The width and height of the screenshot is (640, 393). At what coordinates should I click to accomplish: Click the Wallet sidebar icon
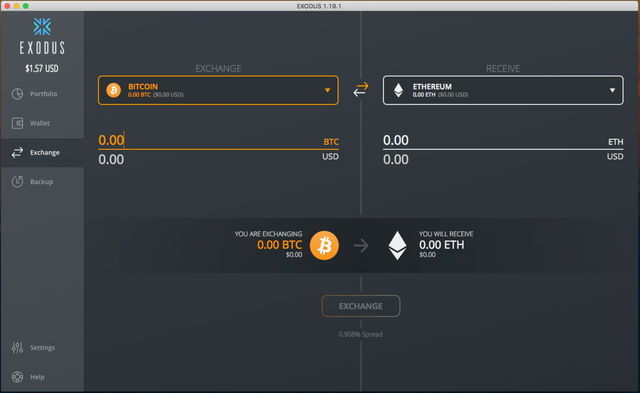pyautogui.click(x=17, y=123)
